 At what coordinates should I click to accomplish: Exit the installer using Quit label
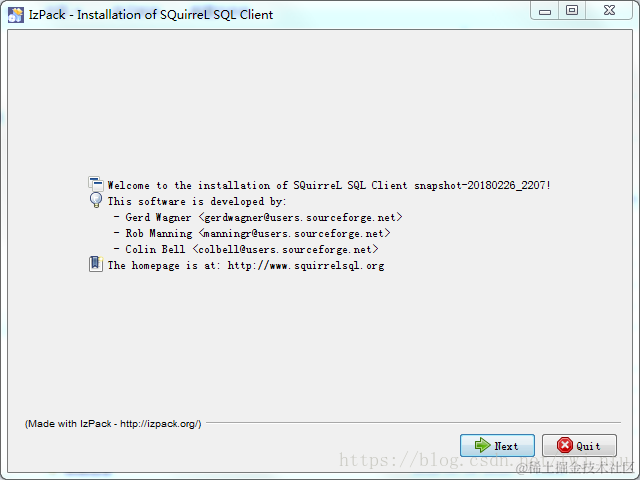588,447
